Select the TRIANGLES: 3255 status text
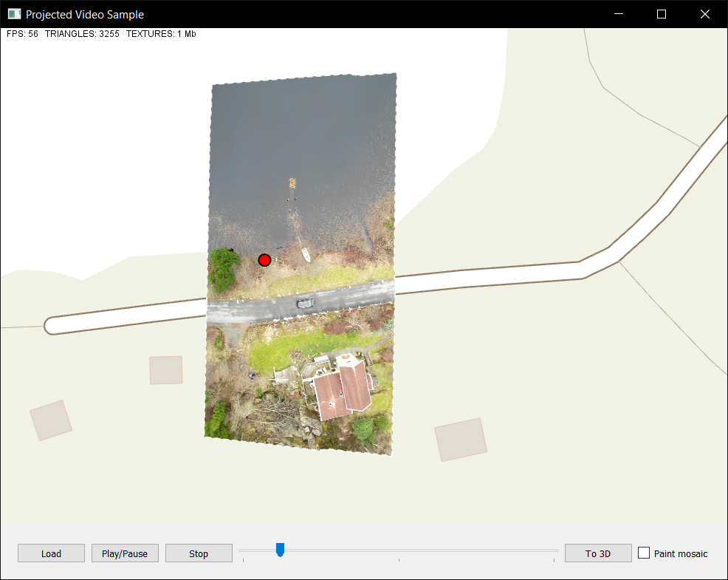 [82, 34]
